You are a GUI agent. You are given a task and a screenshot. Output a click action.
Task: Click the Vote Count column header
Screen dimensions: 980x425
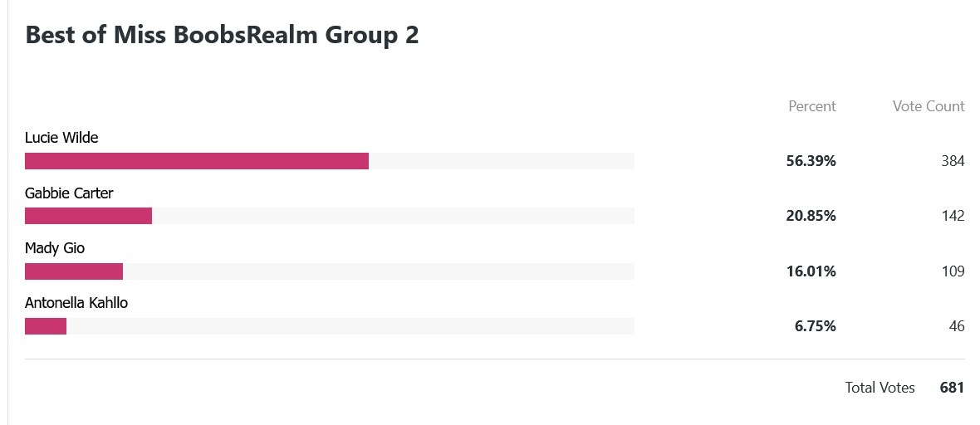[x=929, y=106]
